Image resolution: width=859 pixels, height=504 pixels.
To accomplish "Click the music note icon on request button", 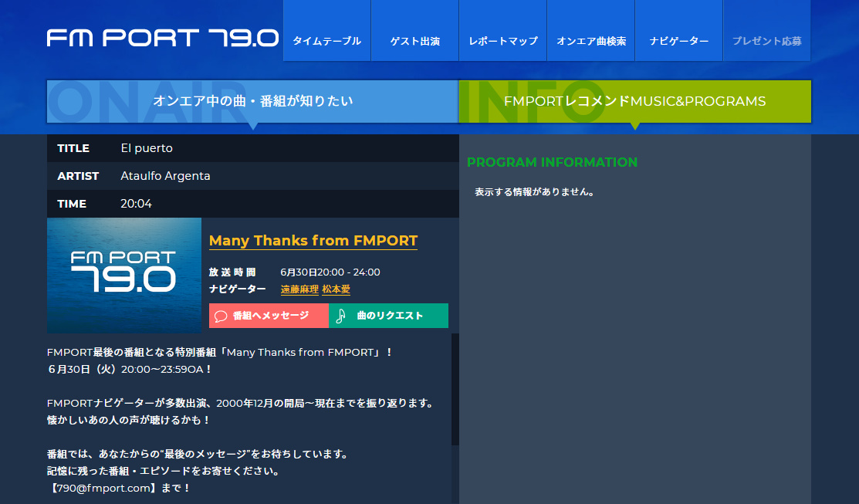I will point(341,316).
